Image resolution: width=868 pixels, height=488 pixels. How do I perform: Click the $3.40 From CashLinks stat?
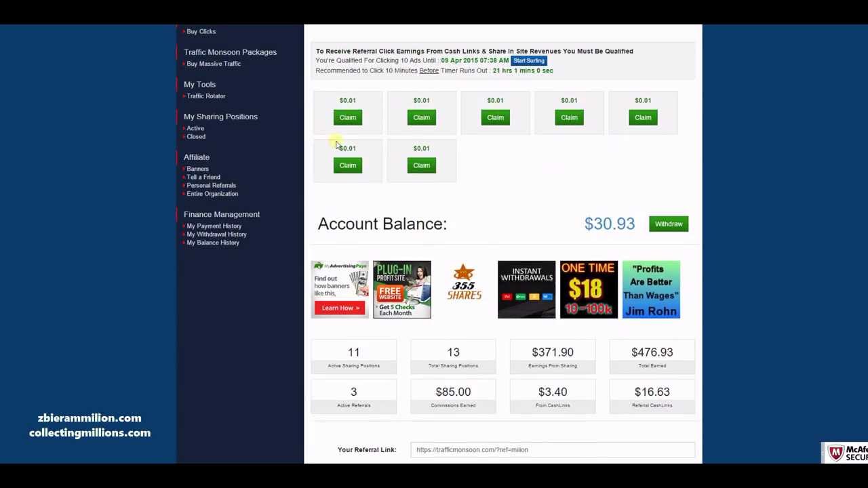pyautogui.click(x=553, y=396)
